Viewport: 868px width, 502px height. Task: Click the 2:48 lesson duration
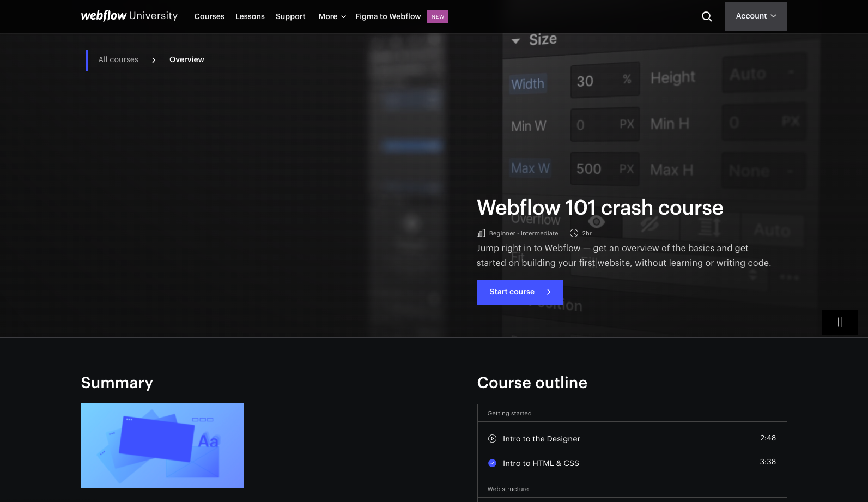[768, 438]
